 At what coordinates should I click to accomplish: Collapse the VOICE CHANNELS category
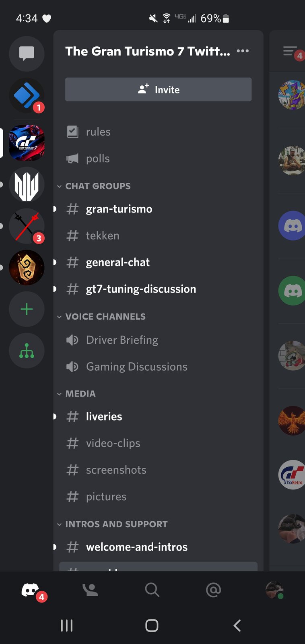pyautogui.click(x=101, y=316)
